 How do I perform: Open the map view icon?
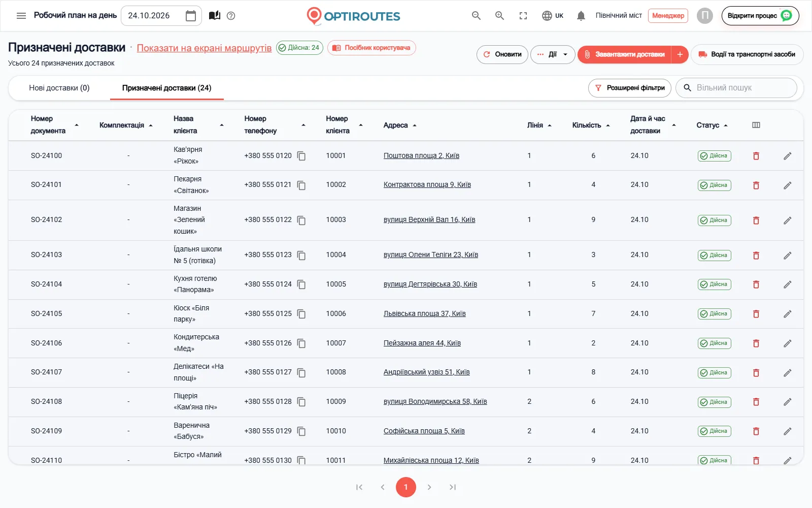[215, 16]
